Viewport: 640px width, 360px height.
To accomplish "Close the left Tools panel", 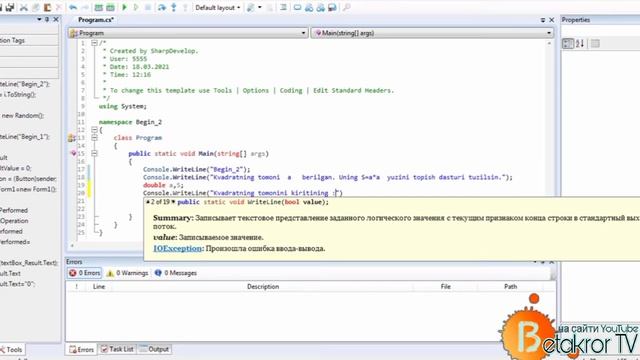I will coord(56,19).
